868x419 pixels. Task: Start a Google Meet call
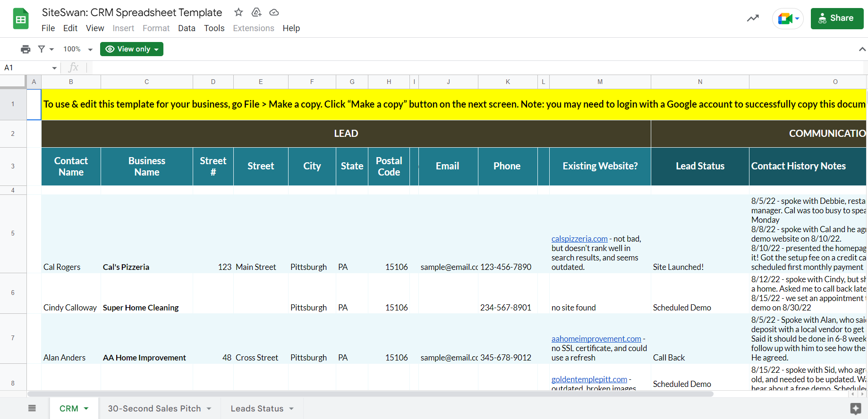pyautogui.click(x=787, y=18)
